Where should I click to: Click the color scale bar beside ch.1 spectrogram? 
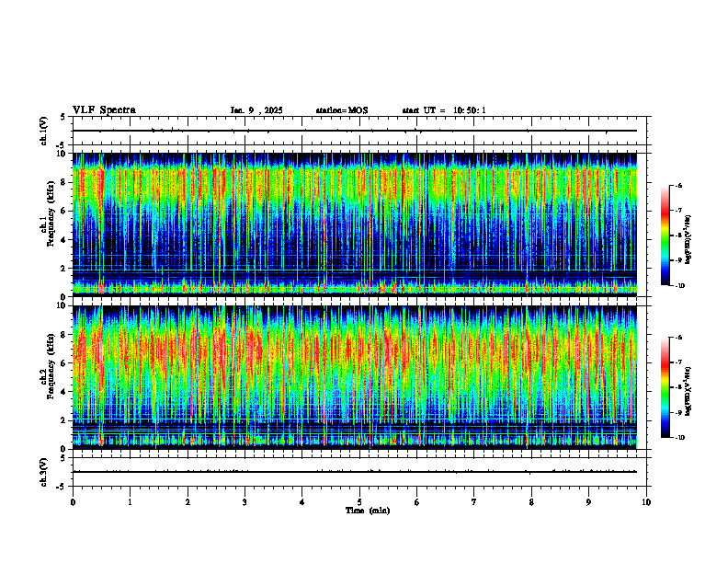click(665, 236)
